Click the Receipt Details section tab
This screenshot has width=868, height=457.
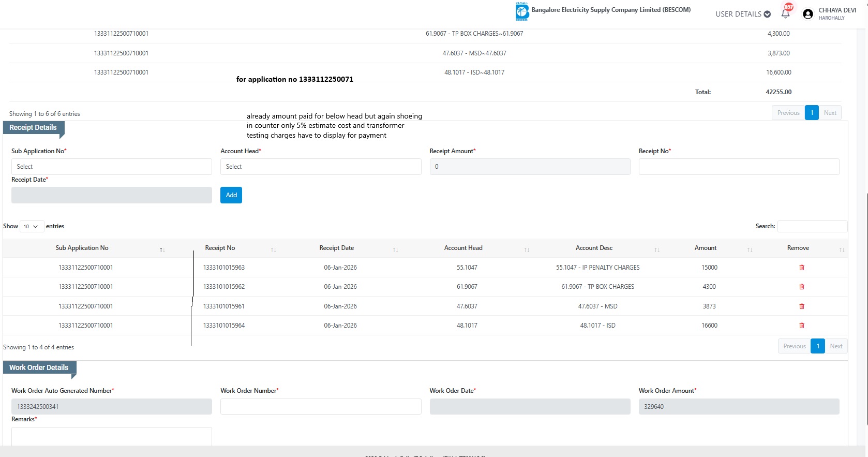coord(33,127)
